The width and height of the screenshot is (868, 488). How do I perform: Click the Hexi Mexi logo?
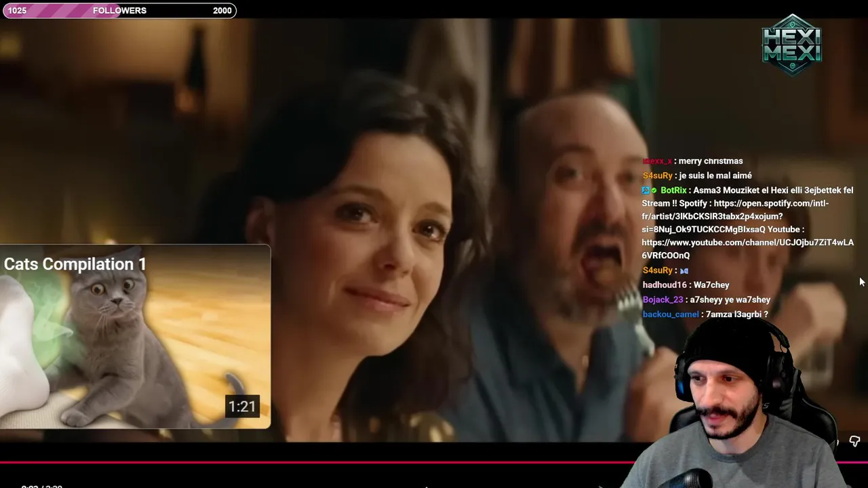(x=791, y=45)
